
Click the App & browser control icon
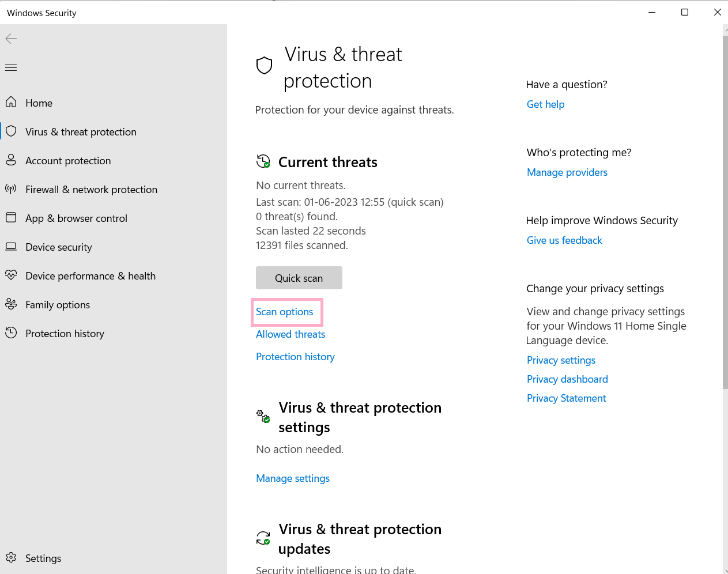click(x=11, y=218)
